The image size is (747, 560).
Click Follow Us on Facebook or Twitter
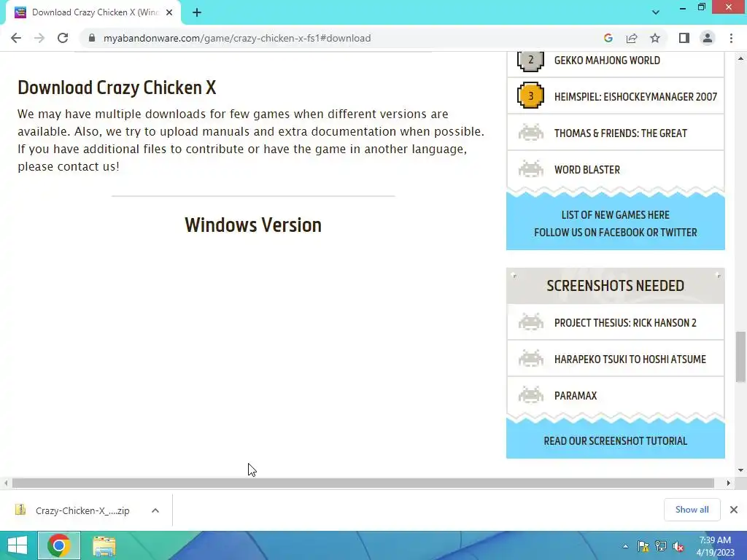615,233
